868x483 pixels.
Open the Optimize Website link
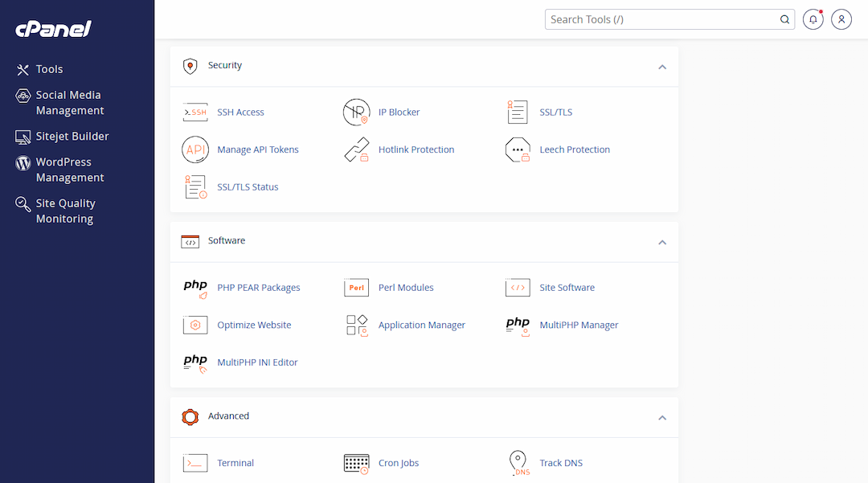coord(254,325)
